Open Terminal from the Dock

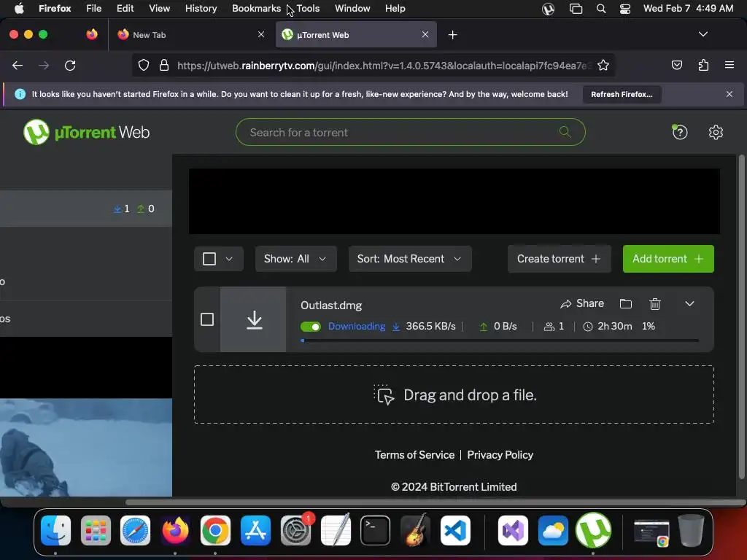375,530
